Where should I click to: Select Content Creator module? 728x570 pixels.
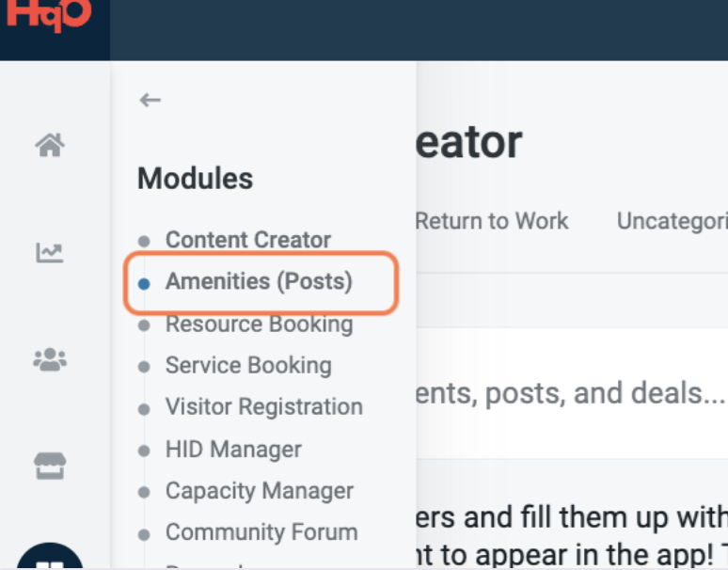[247, 240]
